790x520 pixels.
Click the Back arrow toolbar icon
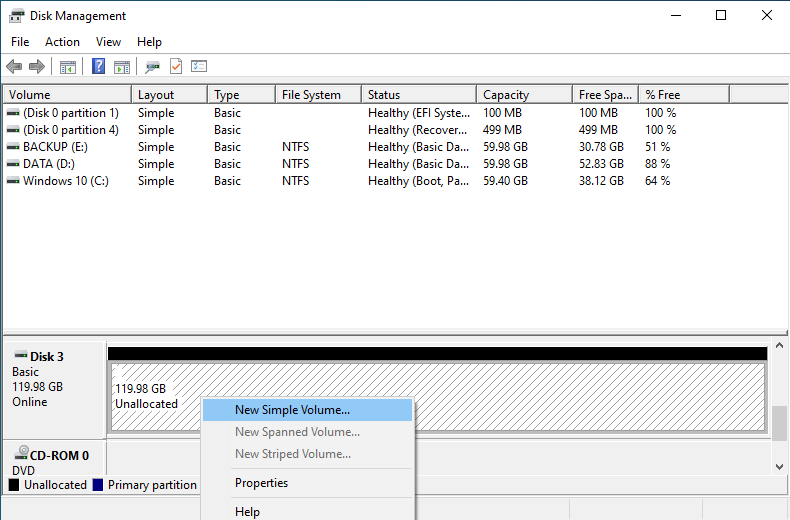pos(14,67)
